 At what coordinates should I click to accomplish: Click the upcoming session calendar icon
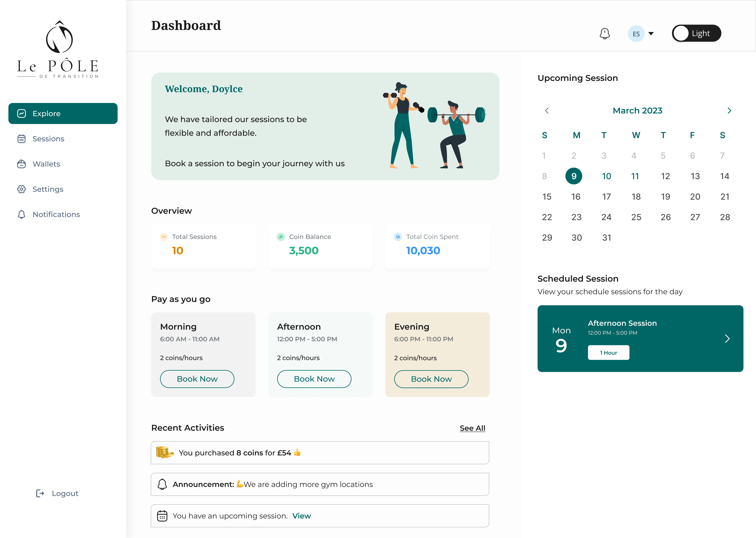[162, 516]
